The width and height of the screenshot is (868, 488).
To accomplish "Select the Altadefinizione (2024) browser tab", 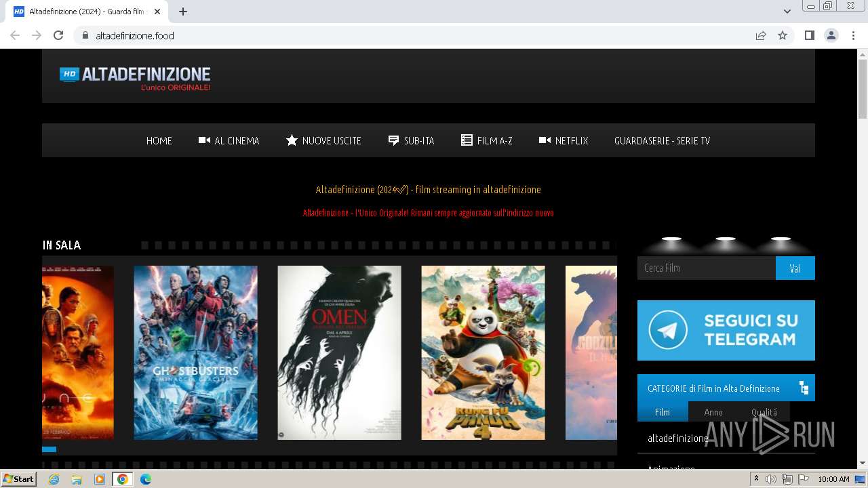I will [x=88, y=12].
